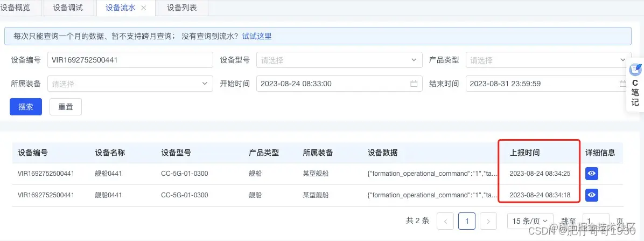Click the 设备编号 column header
Image resolution: width=644 pixels, height=241 pixels.
pyautogui.click(x=33, y=153)
